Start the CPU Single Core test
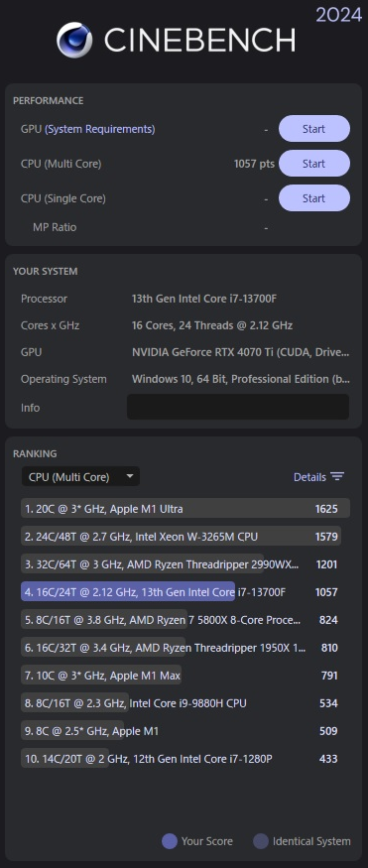 (313, 198)
